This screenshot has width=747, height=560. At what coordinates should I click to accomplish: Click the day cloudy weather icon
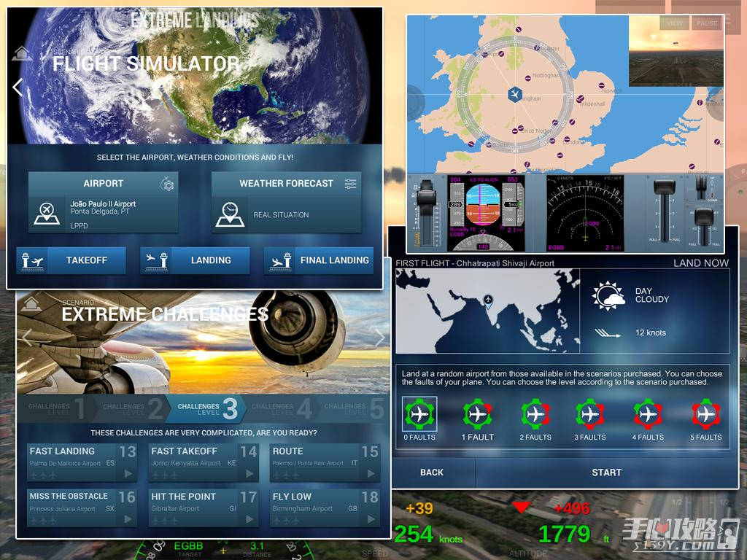point(608,295)
